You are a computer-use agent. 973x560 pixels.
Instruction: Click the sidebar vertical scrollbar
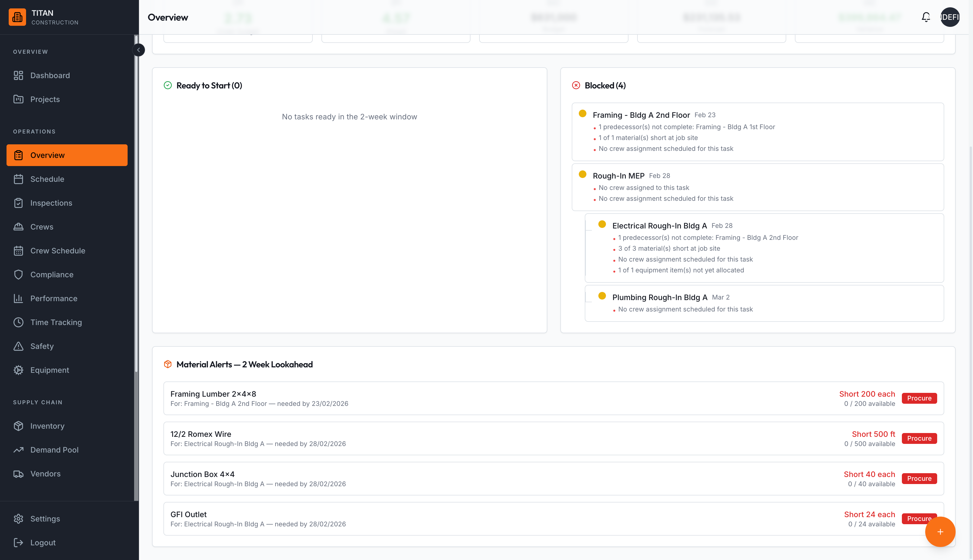136,204
